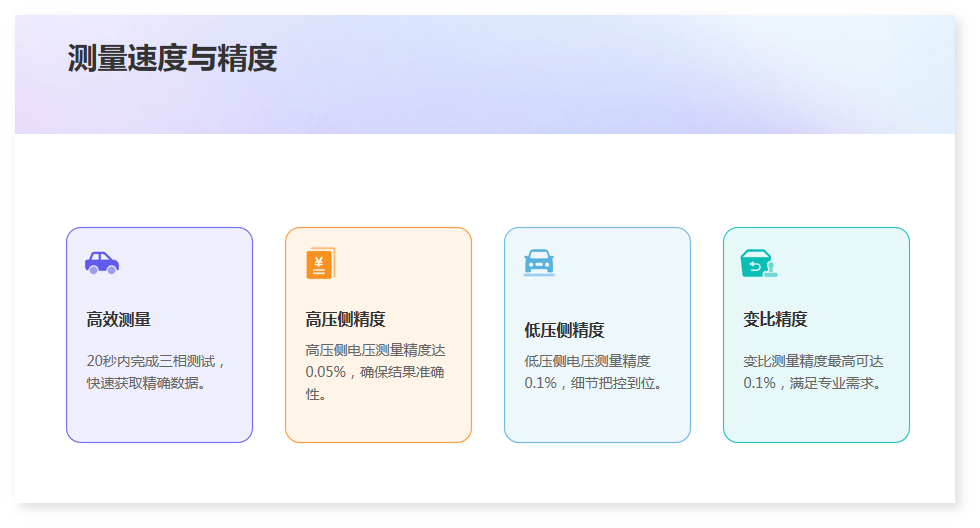
Task: Click the text line 20秒内完成三相测试
Action: coord(158,361)
